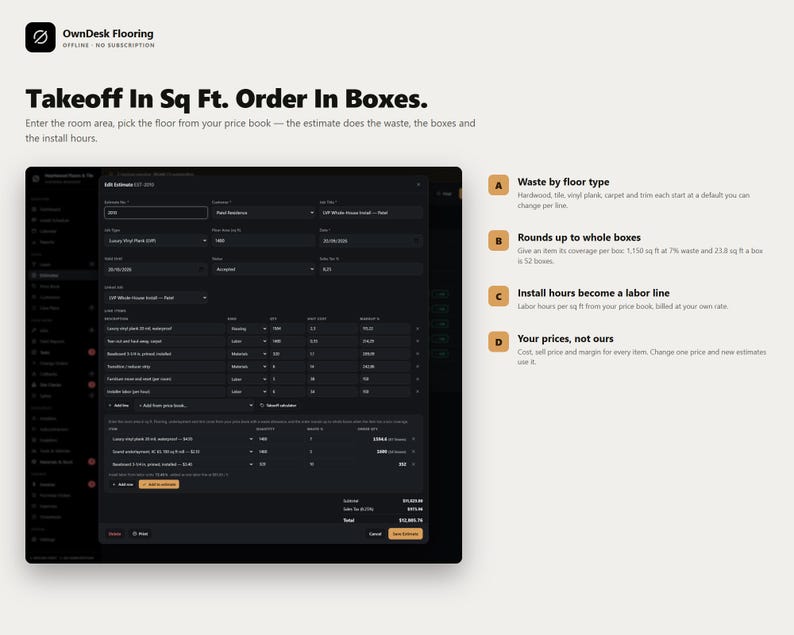Open takeoff item dropdown for Sound underlayment
Image resolution: width=794 pixels, height=635 pixels.
(x=181, y=452)
